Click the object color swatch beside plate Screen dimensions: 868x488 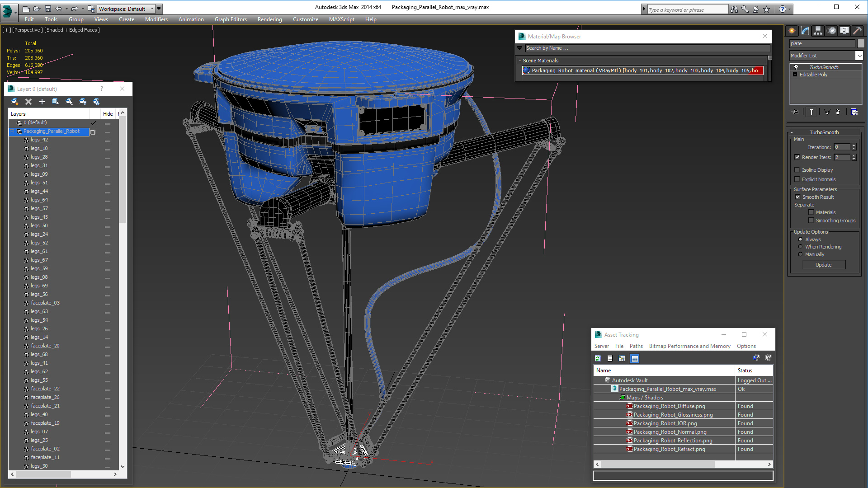pos(861,43)
